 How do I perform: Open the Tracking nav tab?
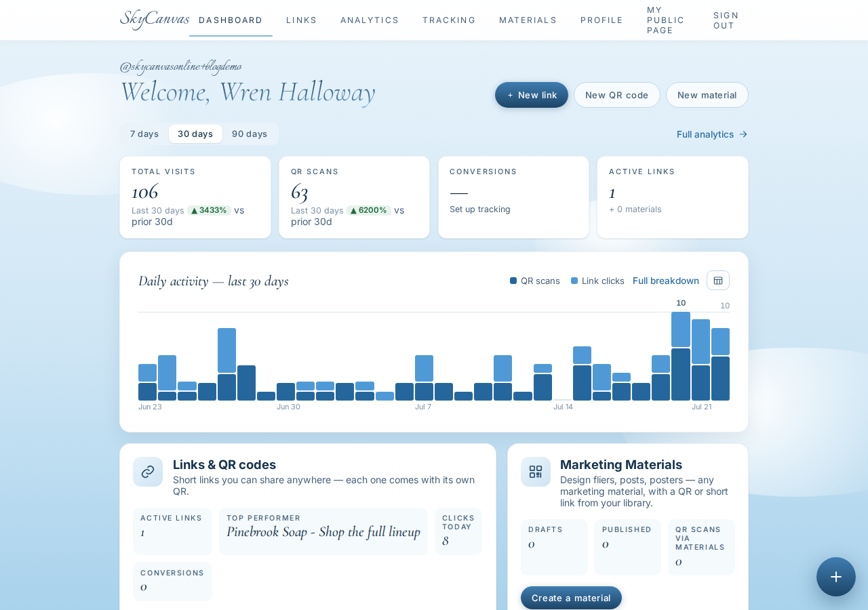point(449,20)
